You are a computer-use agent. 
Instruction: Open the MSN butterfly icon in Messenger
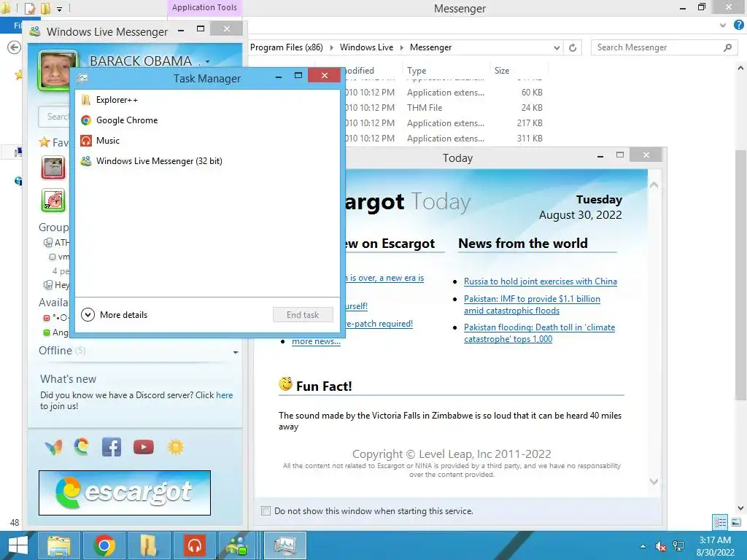pyautogui.click(x=53, y=447)
